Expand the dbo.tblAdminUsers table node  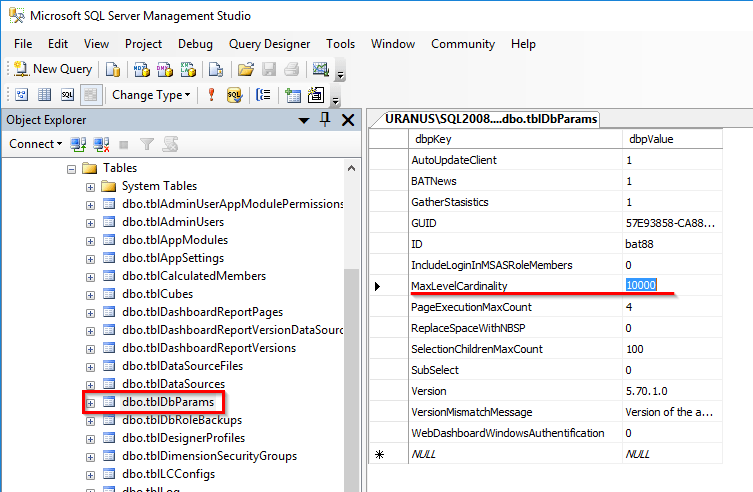[90, 223]
